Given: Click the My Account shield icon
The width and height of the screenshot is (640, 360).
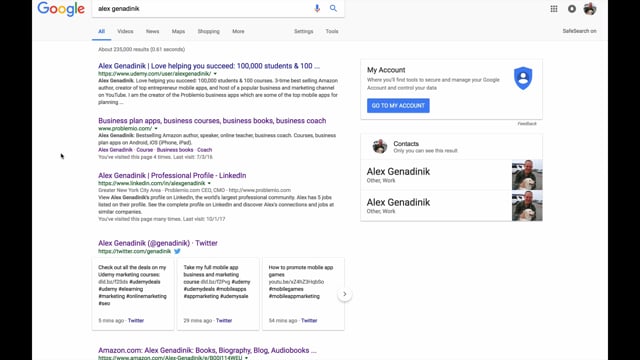Looking at the screenshot, I should [x=523, y=78].
